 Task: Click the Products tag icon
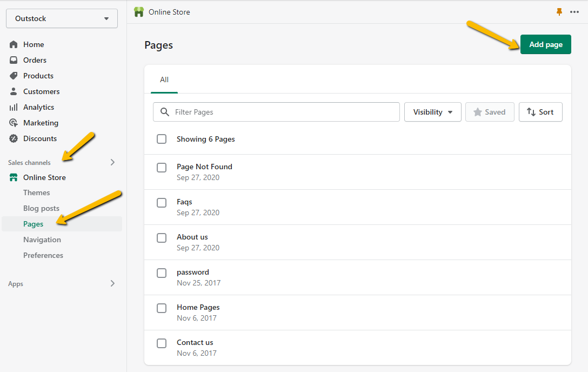click(14, 76)
